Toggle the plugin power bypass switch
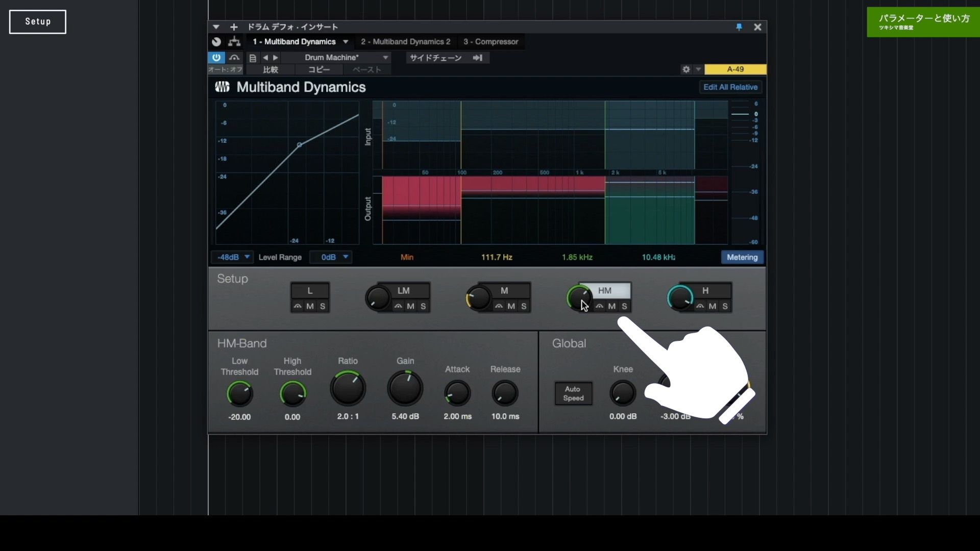 216,58
